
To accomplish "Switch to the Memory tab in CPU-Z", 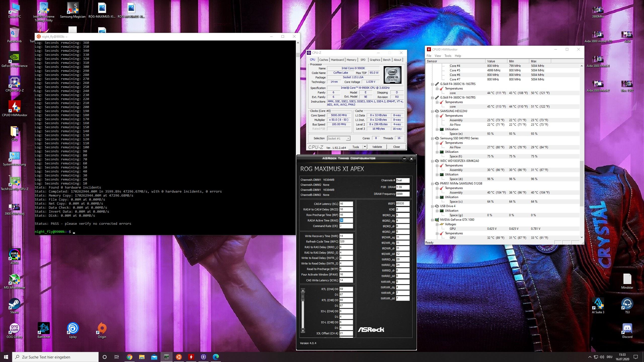I will point(351,60).
